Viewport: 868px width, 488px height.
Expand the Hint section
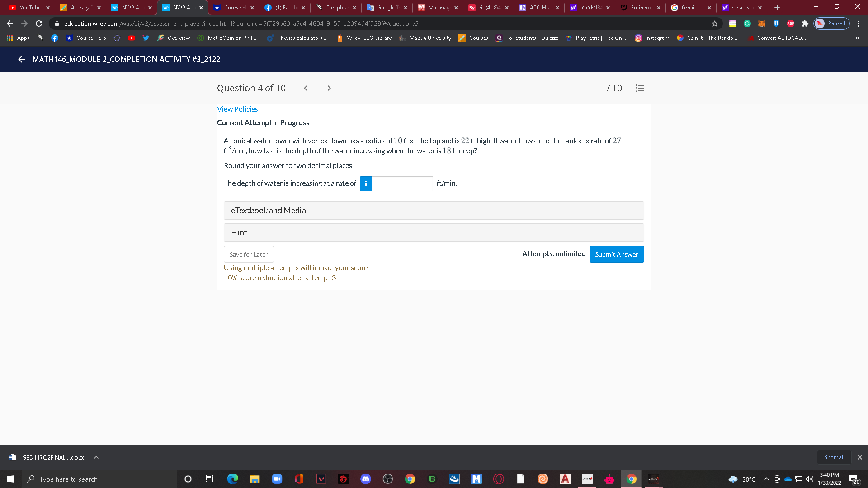[x=434, y=232]
